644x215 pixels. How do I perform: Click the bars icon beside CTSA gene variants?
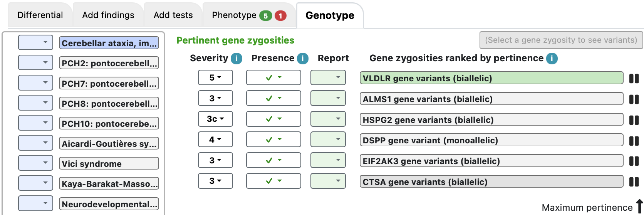click(x=634, y=182)
